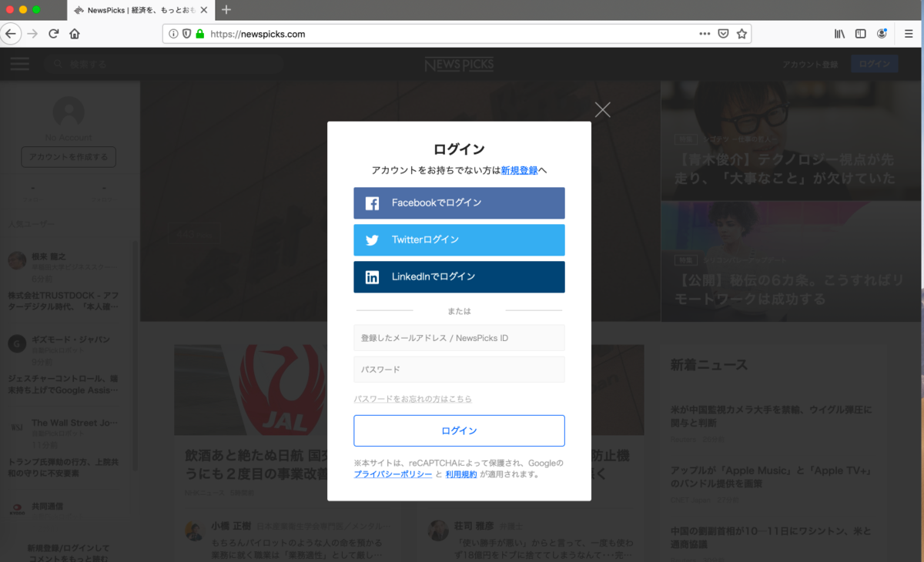Click アカウント登録 in the site header
Screen dimensions: 924x562
(x=810, y=65)
